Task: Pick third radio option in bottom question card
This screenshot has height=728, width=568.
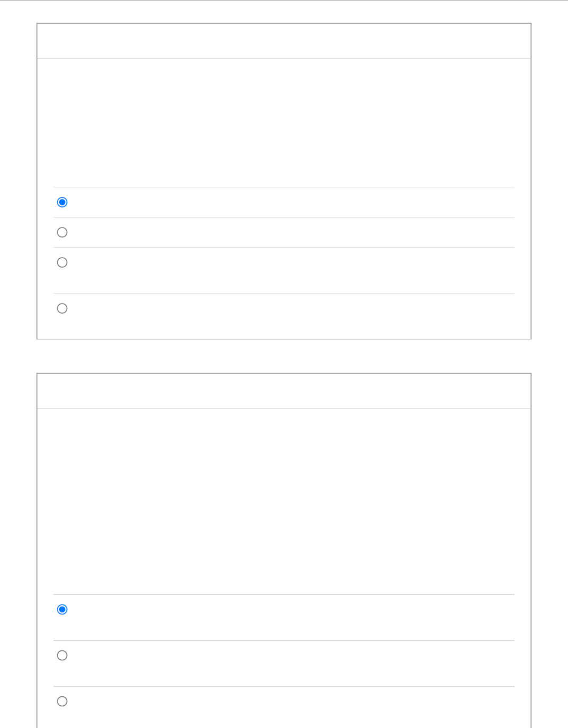Action: pos(62,701)
